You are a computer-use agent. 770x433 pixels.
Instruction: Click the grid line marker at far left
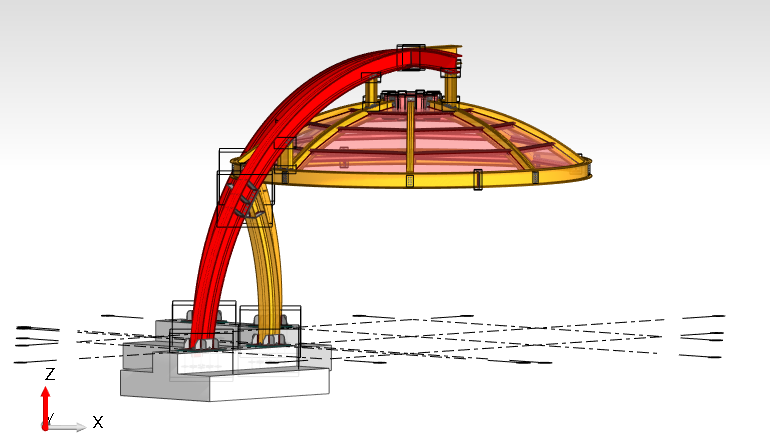37,327
